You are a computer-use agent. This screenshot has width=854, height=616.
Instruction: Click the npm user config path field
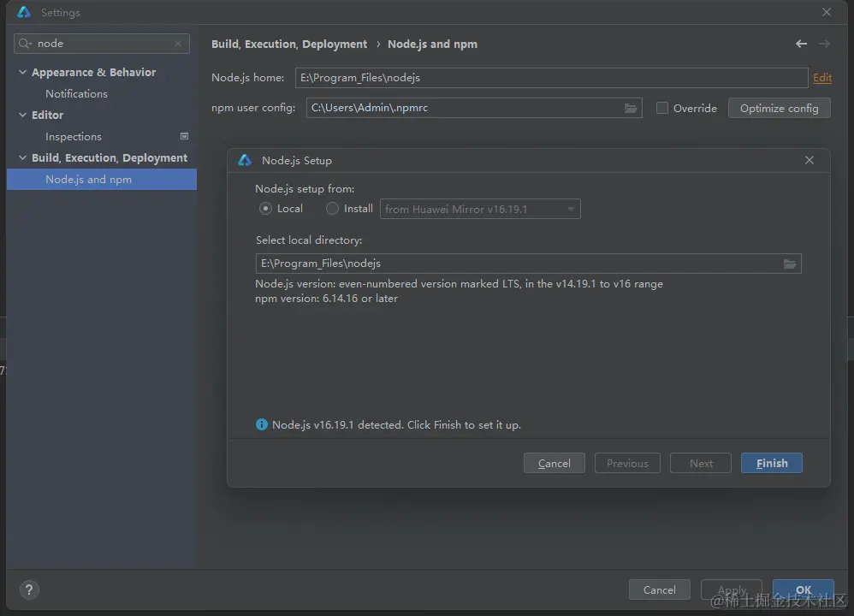click(x=474, y=108)
